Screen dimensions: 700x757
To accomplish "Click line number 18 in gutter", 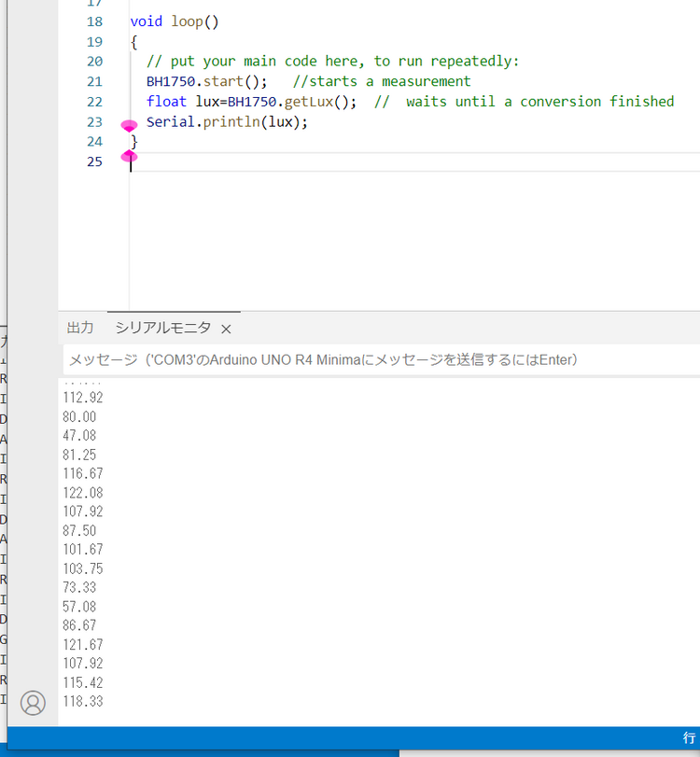I will pos(94,21).
